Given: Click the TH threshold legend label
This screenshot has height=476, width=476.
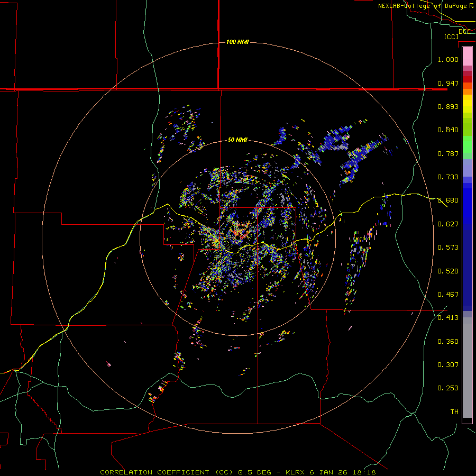Looking at the screenshot, I should [x=454, y=412].
